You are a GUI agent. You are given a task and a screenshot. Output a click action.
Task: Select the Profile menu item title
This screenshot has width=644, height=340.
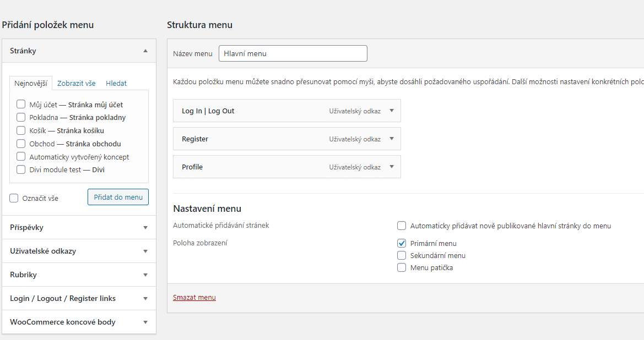[192, 167]
